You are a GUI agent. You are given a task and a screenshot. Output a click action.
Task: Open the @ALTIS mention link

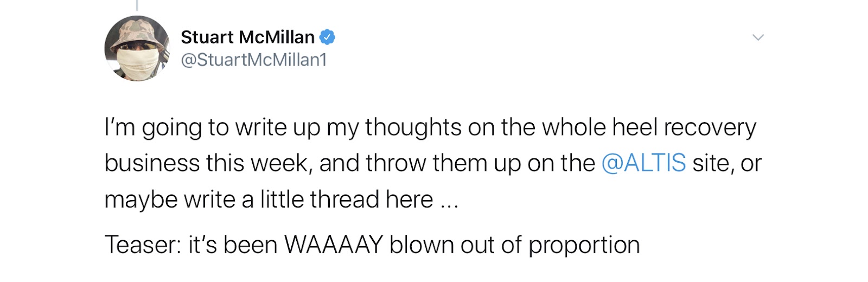coord(643,163)
